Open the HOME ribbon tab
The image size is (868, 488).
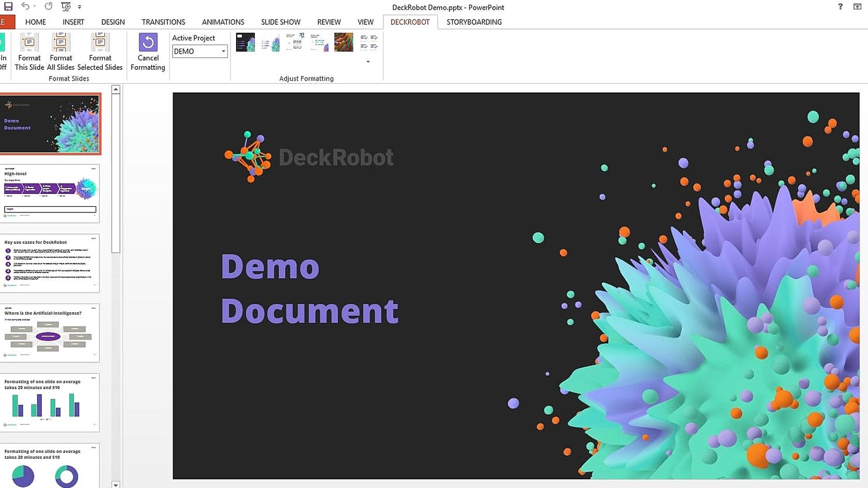coord(36,22)
